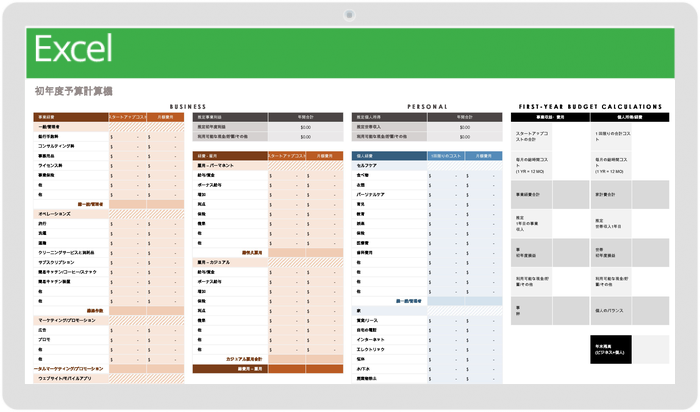Select the コンサルティング料 row label
Image resolution: width=700 pixels, height=412 pixels.
pyautogui.click(x=60, y=146)
